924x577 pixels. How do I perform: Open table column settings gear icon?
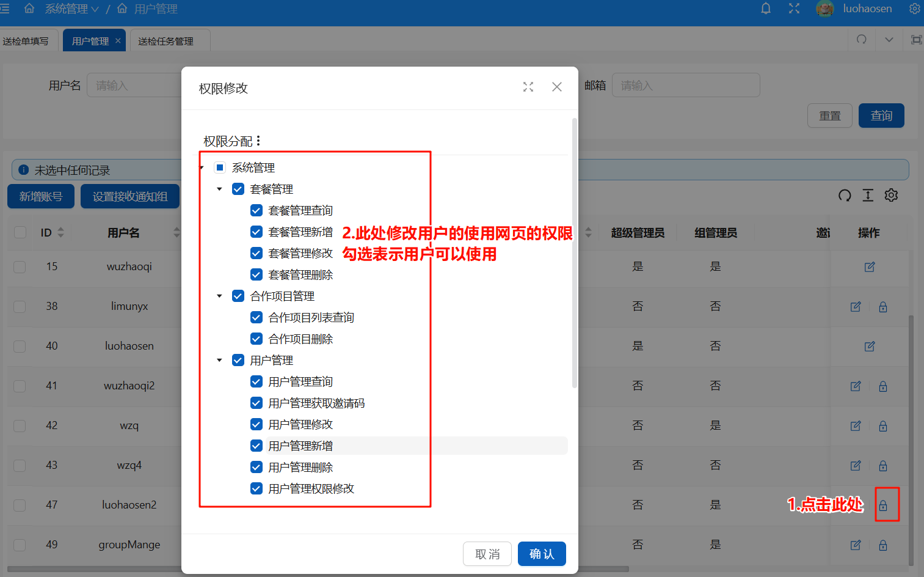tap(891, 196)
